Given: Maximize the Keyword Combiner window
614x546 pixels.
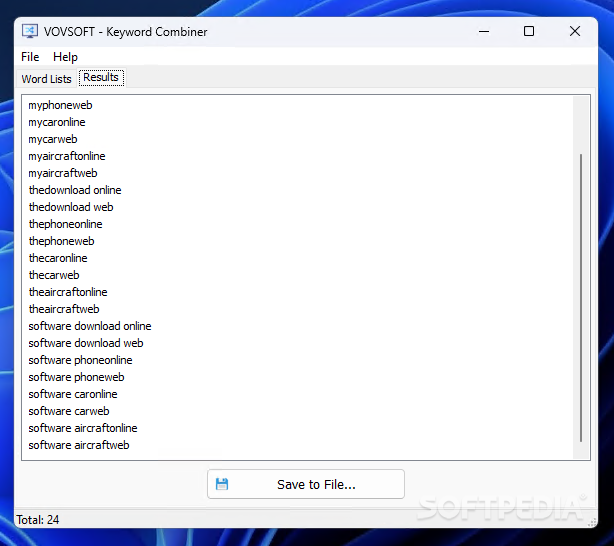Looking at the screenshot, I should pyautogui.click(x=529, y=31).
